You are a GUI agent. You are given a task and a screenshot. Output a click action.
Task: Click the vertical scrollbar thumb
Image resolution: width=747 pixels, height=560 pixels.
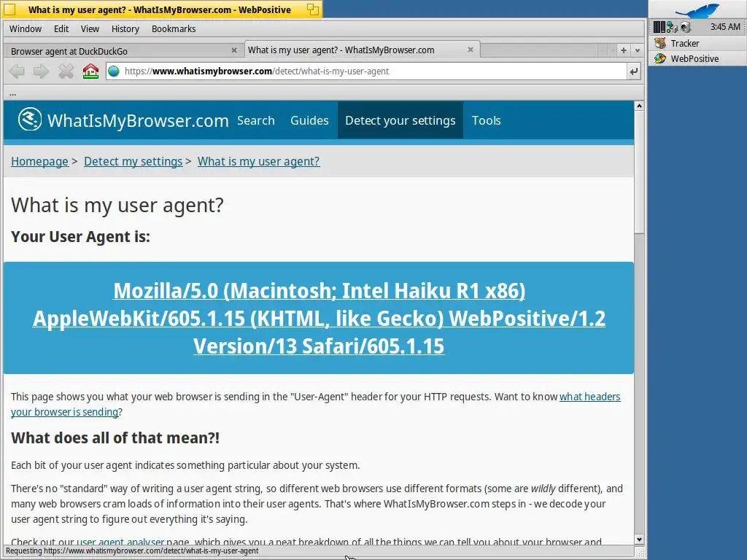click(x=639, y=172)
